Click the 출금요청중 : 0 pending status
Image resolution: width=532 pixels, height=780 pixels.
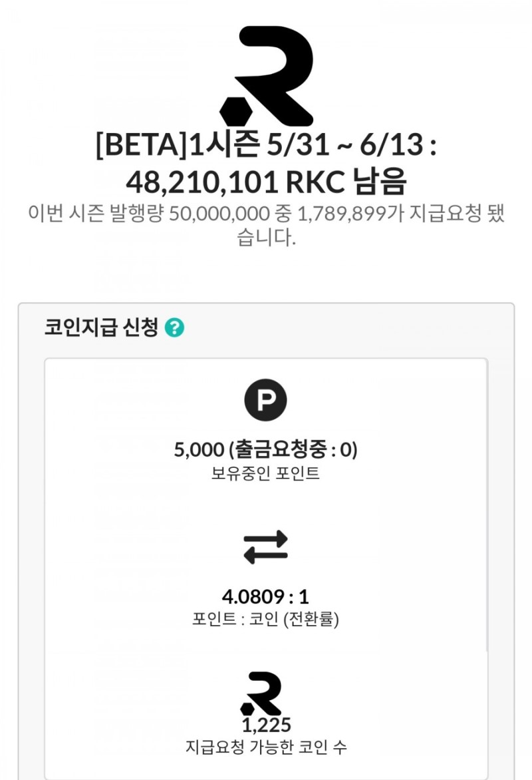coord(293,450)
